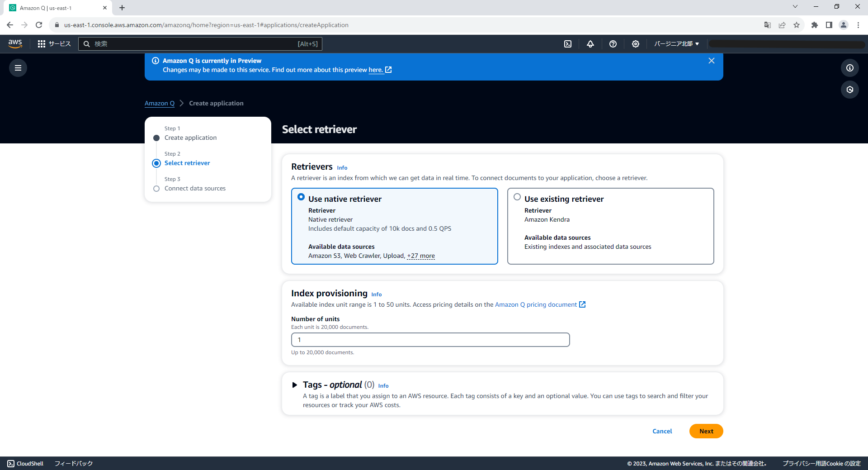
Task: Open the region selector dropdown
Action: (675, 43)
